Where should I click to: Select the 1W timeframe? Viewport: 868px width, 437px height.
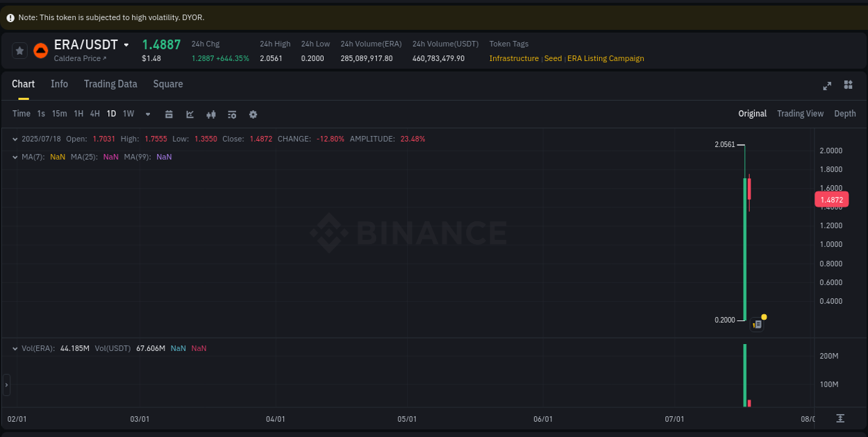128,114
